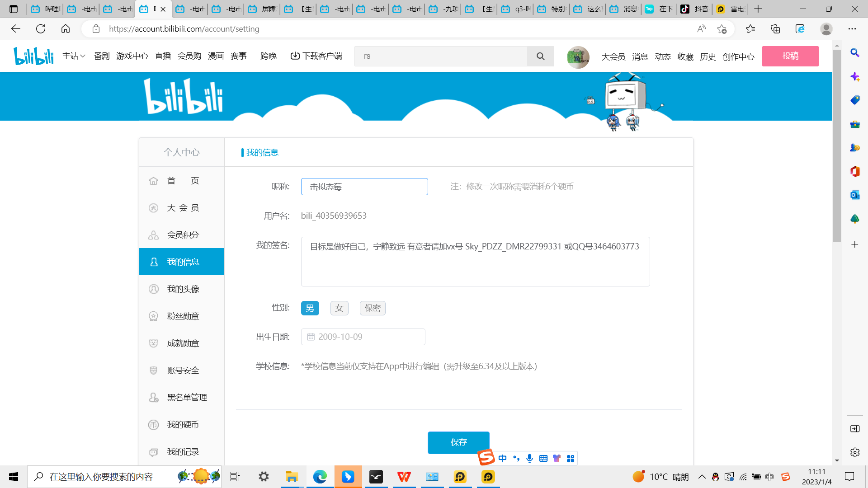Click the search magnifier button
The image size is (868, 488).
[541, 56]
